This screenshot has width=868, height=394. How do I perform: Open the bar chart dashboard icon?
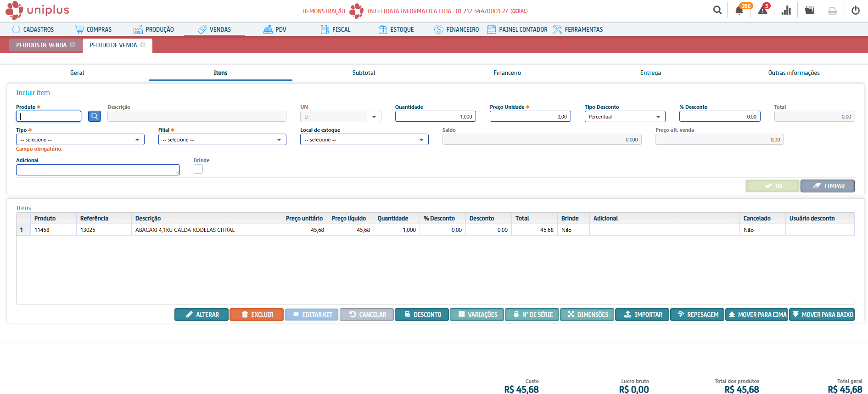pos(786,11)
